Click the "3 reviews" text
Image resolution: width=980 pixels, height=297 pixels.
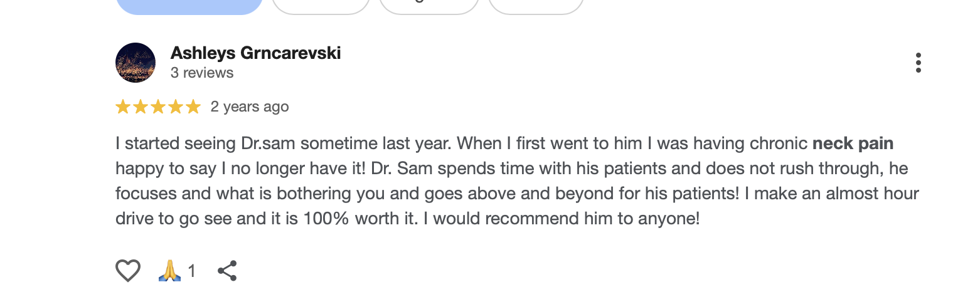[202, 73]
